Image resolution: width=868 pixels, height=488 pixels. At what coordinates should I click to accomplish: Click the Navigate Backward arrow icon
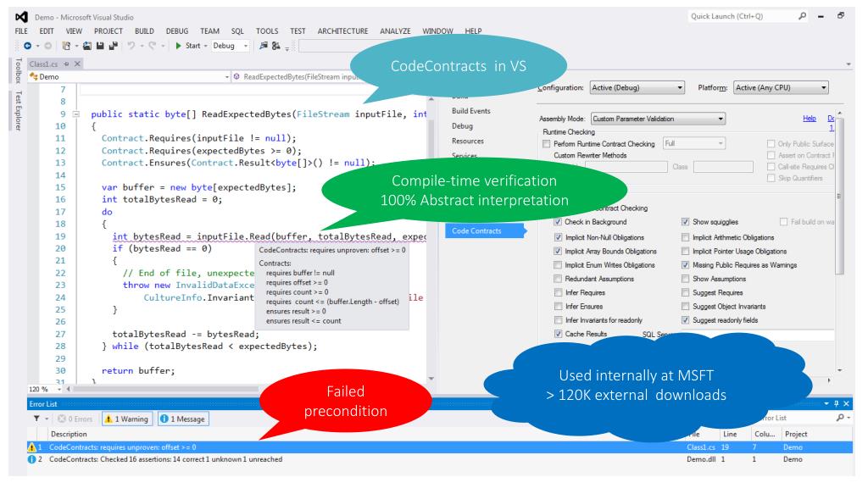point(27,46)
